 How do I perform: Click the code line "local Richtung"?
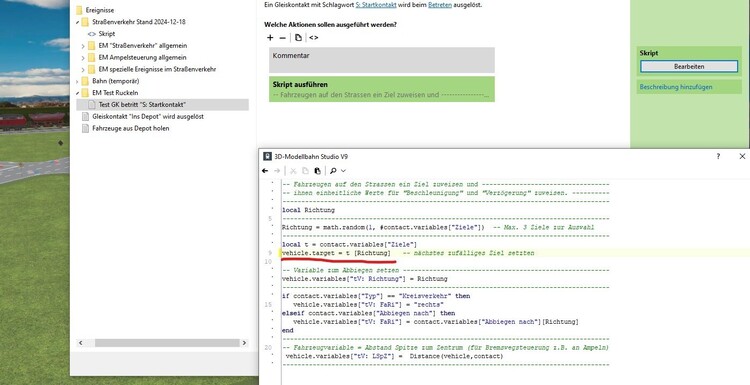(309, 210)
